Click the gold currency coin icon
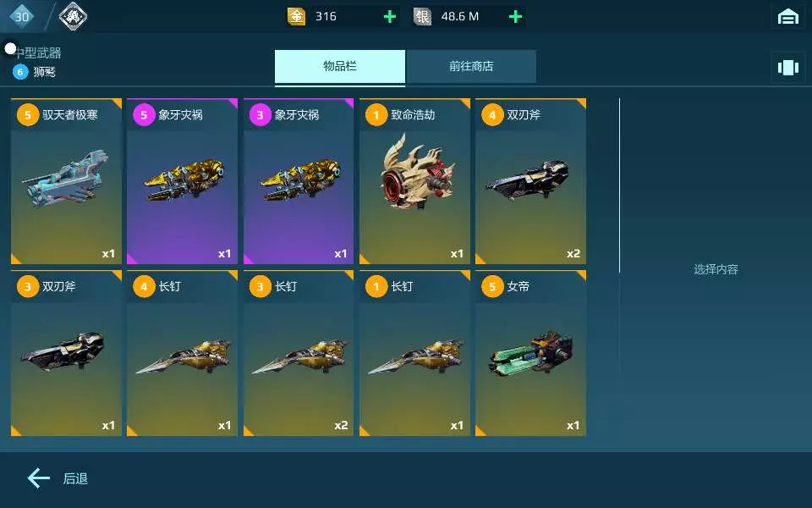 tap(297, 17)
